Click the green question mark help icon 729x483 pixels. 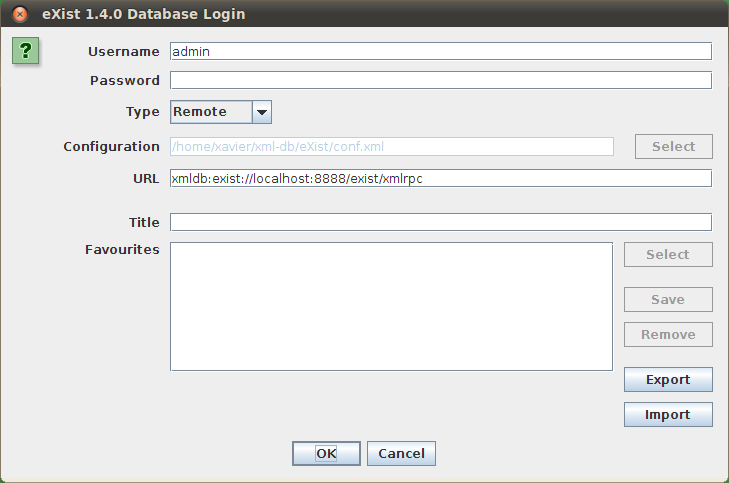click(x=26, y=52)
